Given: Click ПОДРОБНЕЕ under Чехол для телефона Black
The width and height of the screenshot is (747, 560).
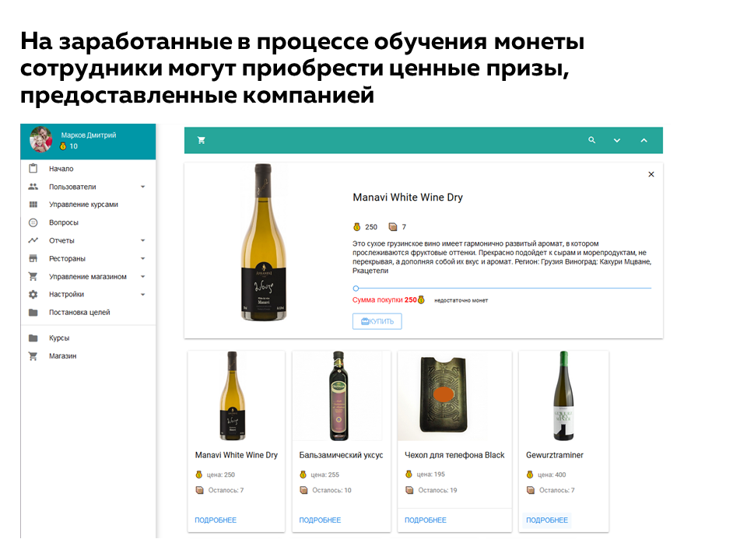Looking at the screenshot, I should pos(426,520).
